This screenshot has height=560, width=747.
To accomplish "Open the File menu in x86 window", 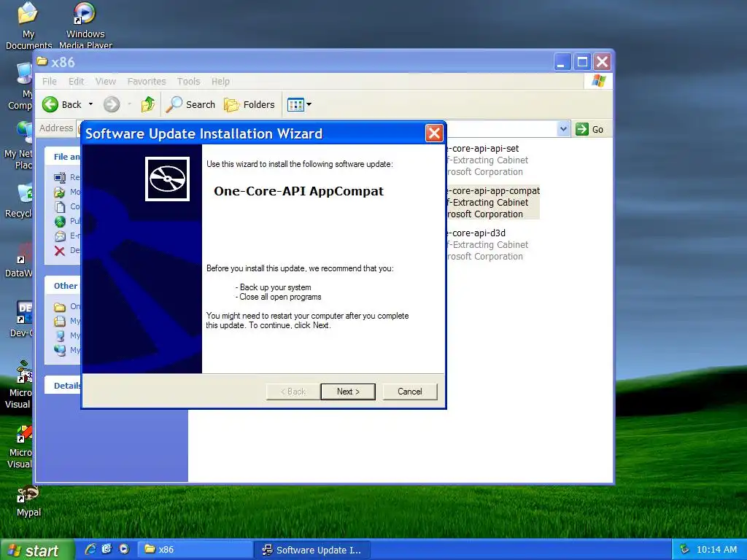I will [49, 82].
